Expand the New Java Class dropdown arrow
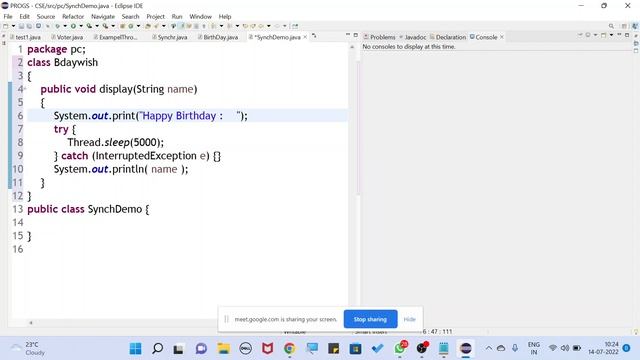Image resolution: width=640 pixels, height=360 pixels. tap(138, 26)
